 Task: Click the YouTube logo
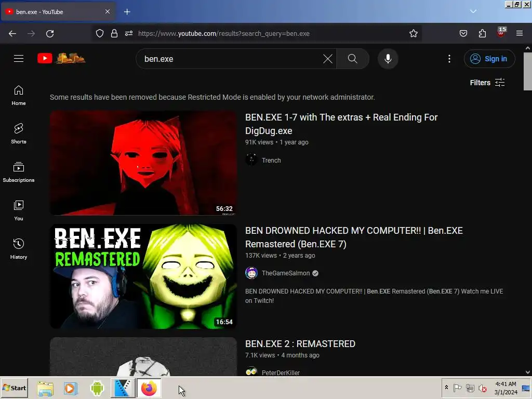61,58
